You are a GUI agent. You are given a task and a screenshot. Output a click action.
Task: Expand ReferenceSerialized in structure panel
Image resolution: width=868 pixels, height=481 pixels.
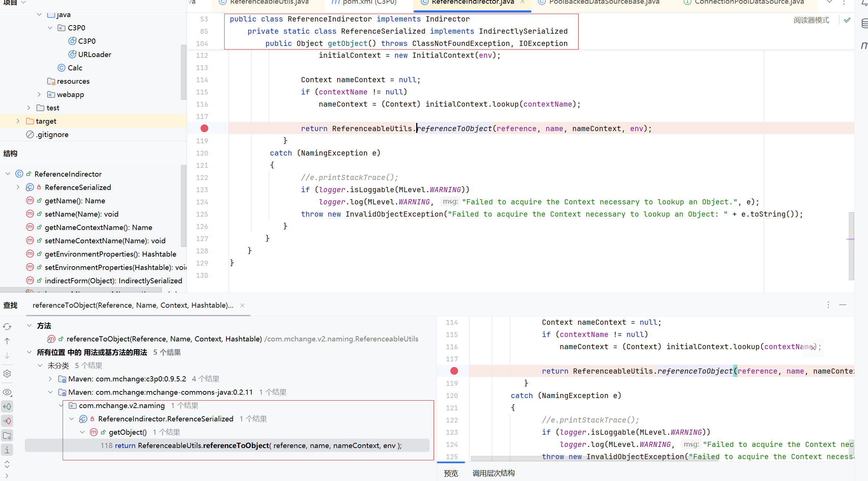click(x=18, y=187)
